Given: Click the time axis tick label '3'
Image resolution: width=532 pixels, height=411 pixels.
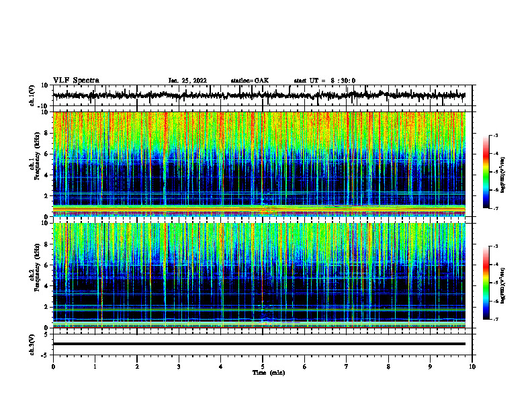Looking at the screenshot, I should (179, 367).
